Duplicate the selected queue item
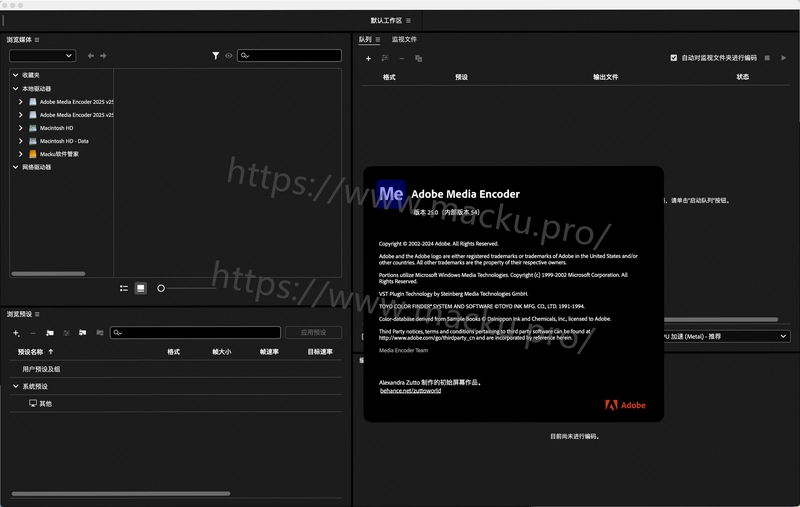This screenshot has height=507, width=800. 418,59
